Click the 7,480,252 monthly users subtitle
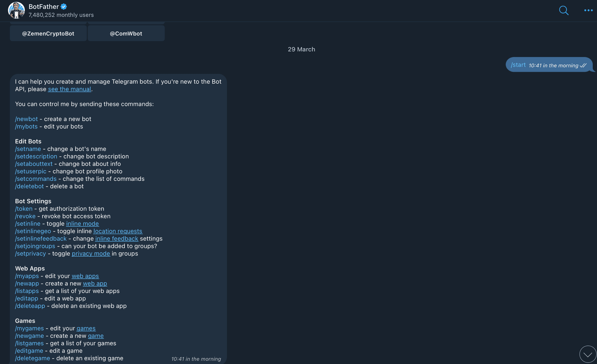The width and height of the screenshot is (597, 364). tap(61, 15)
